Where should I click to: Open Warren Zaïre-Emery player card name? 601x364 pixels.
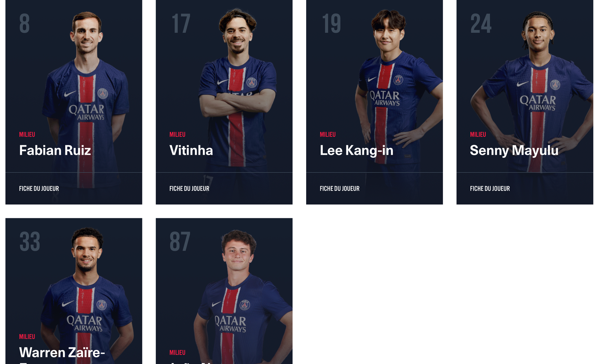click(x=62, y=353)
